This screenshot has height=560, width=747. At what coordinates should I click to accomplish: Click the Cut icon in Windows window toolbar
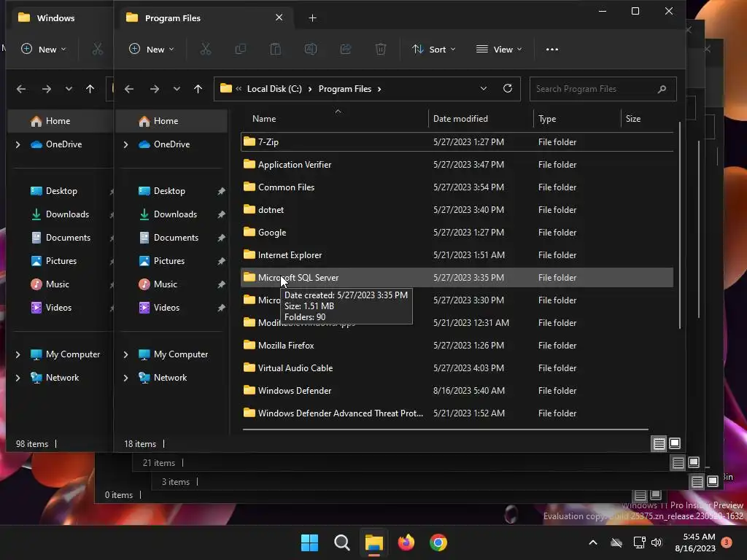coord(97,49)
